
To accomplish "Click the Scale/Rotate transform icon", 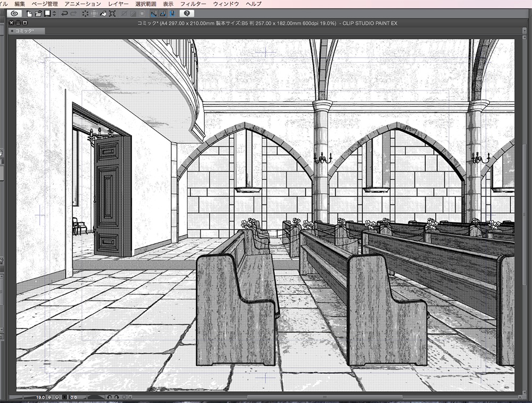I will pos(113,13).
